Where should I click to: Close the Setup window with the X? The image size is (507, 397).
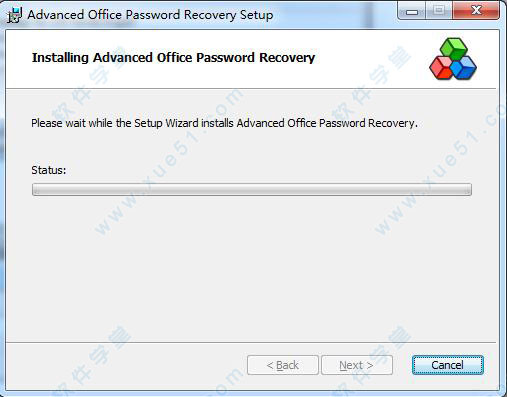click(x=476, y=11)
